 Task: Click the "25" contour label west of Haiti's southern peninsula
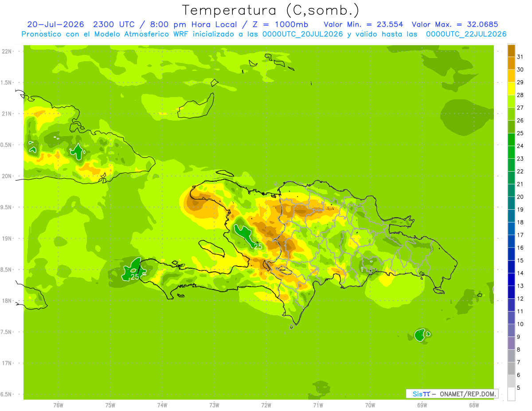135,277
